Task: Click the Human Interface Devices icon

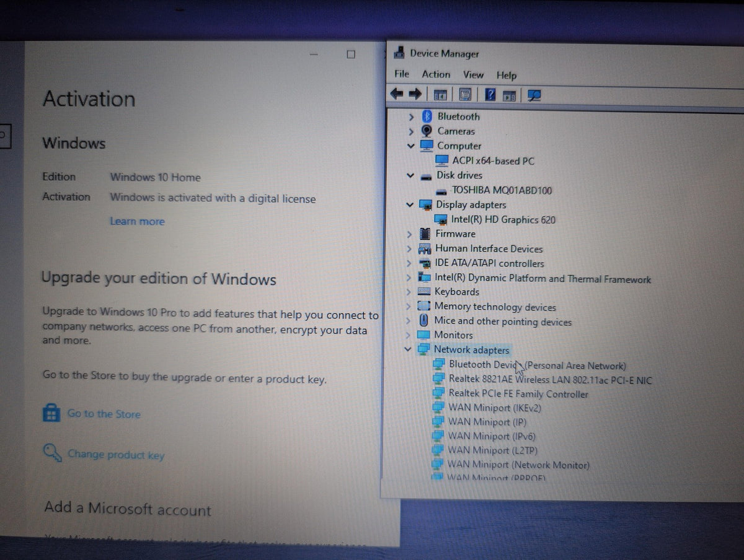Action: tap(425, 249)
